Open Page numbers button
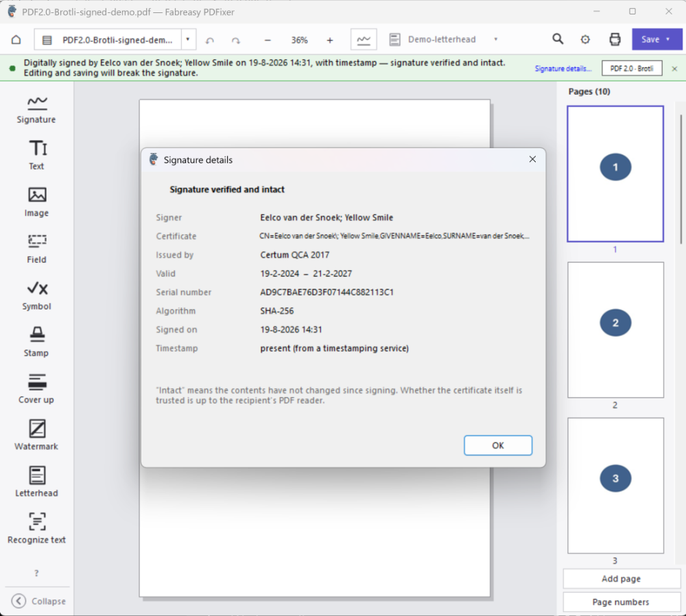686x616 pixels. tap(621, 602)
